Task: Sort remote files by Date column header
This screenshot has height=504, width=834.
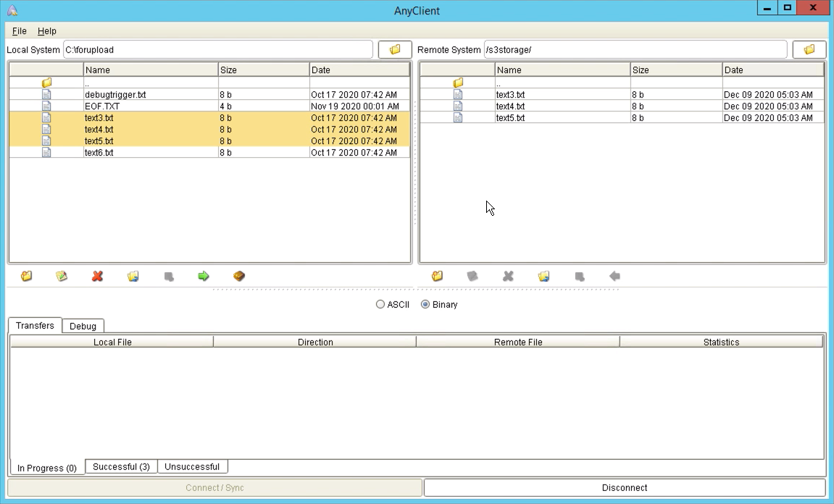Action: click(x=773, y=70)
